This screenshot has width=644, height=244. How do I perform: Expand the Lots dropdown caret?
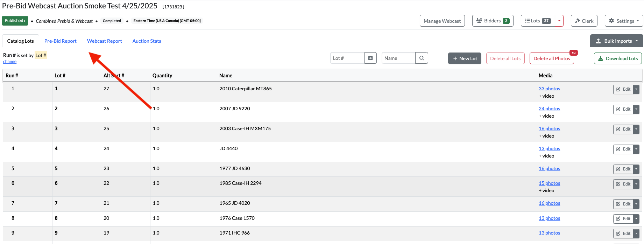point(559,21)
